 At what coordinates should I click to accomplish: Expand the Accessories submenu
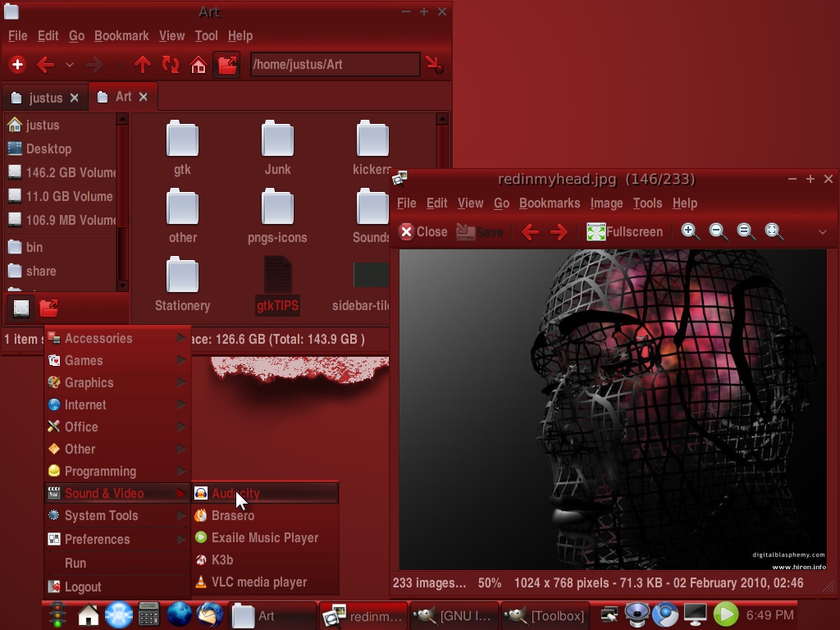(x=117, y=338)
